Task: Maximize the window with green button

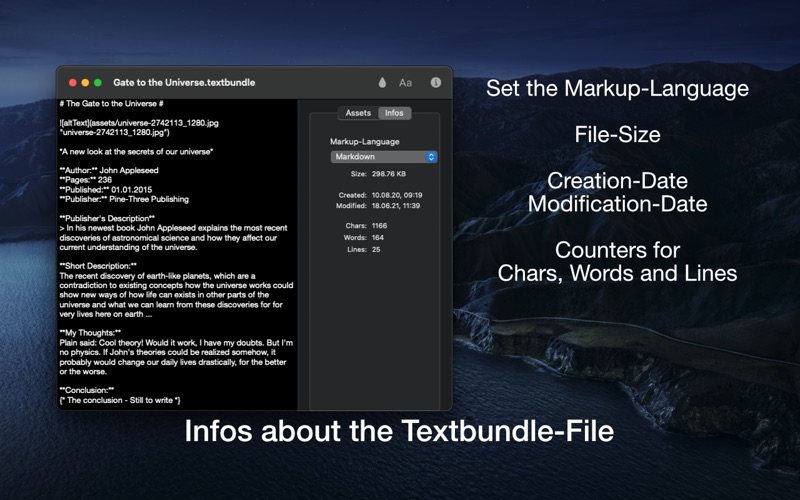Action: click(98, 83)
